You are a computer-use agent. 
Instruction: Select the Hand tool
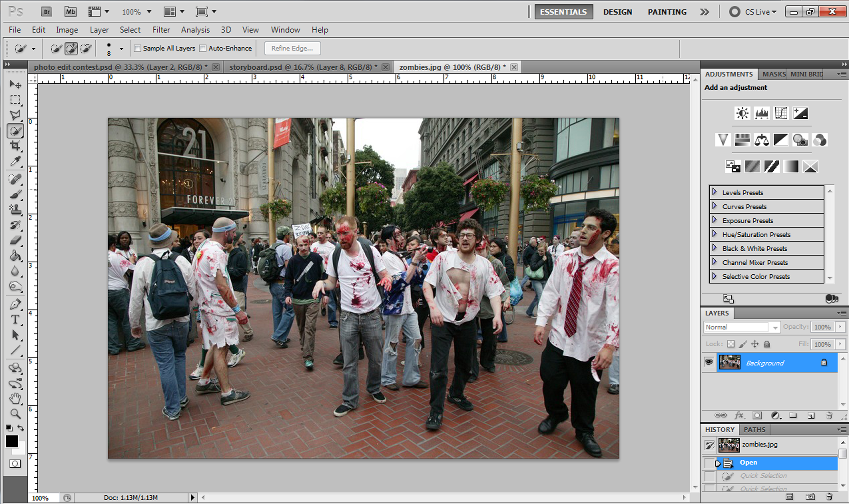15,398
